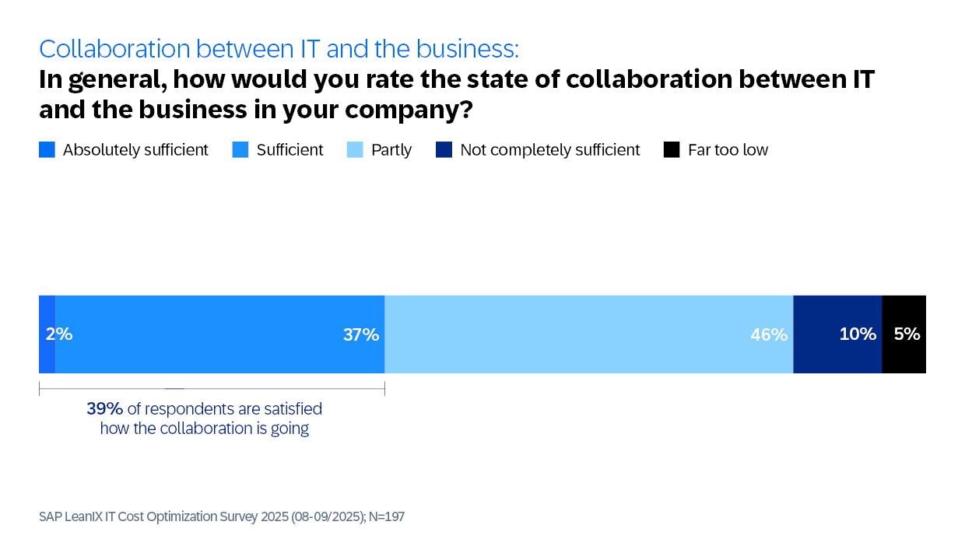The image size is (965, 560).
Task: Select the 2% bar segment
Action: pos(47,334)
